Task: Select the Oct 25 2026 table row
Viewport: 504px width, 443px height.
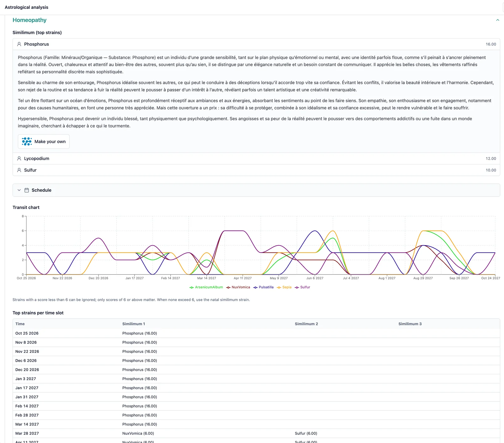Action: coord(256,333)
